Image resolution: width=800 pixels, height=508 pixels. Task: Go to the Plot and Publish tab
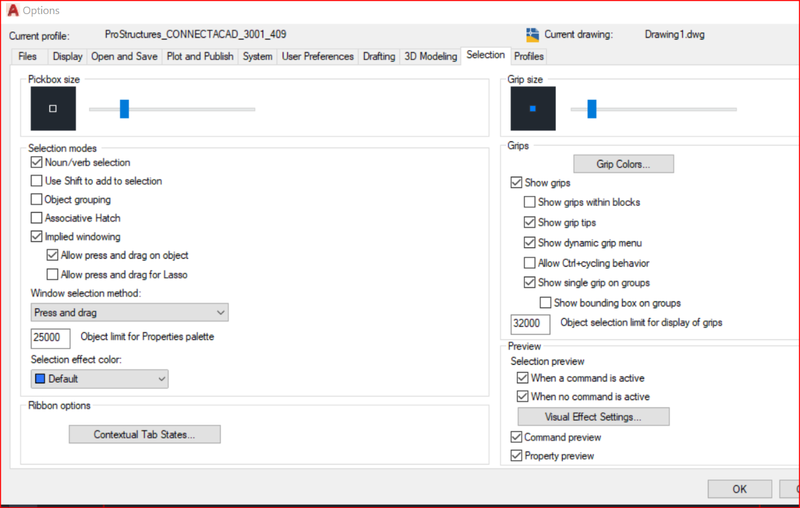click(x=200, y=56)
